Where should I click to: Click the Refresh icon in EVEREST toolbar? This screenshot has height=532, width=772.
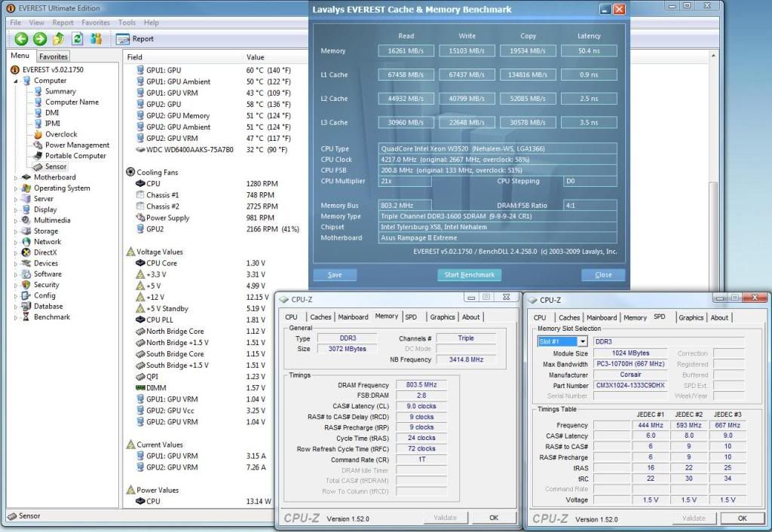(x=78, y=38)
